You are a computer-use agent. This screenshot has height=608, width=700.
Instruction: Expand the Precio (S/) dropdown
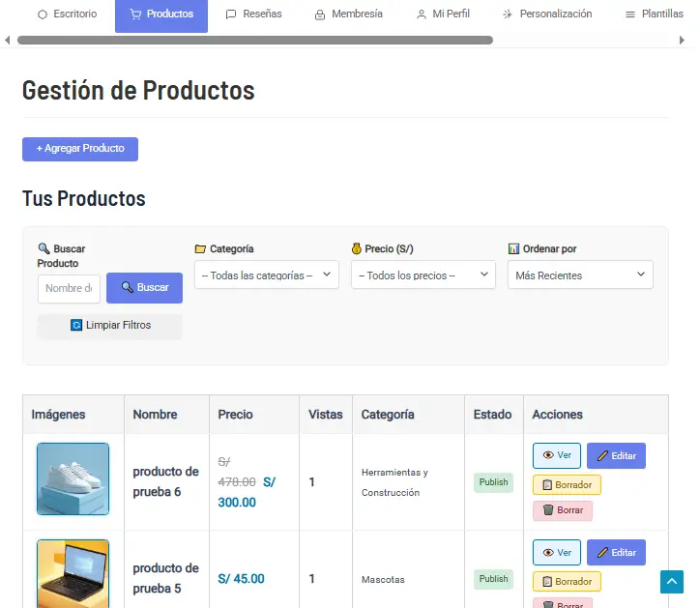[423, 275]
